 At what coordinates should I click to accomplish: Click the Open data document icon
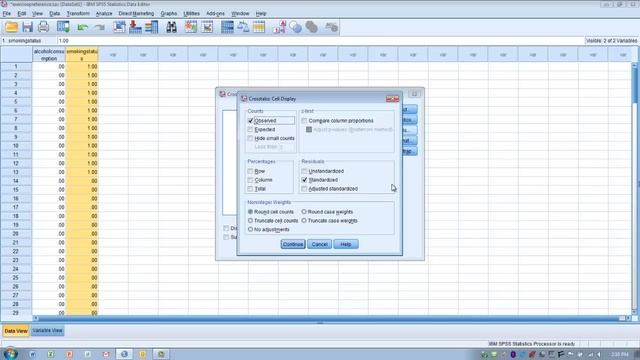[x=11, y=27]
